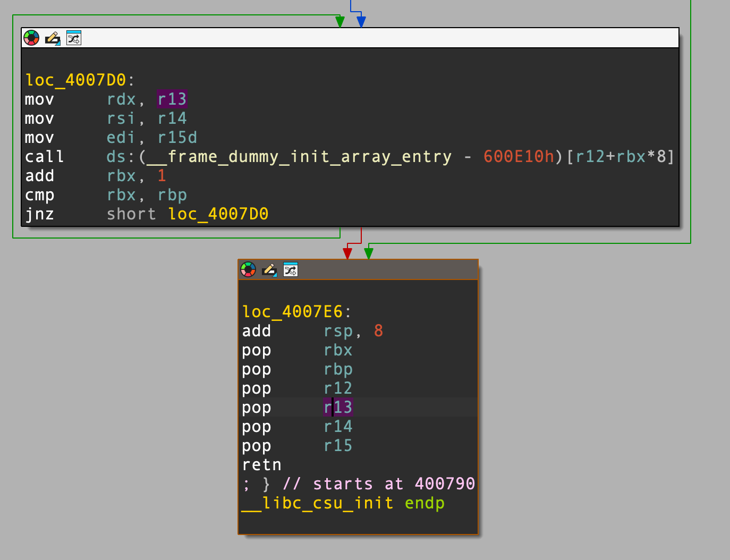The height and width of the screenshot is (560, 730).
Task: Click the 'starts at 400790' comment
Action: (379, 484)
